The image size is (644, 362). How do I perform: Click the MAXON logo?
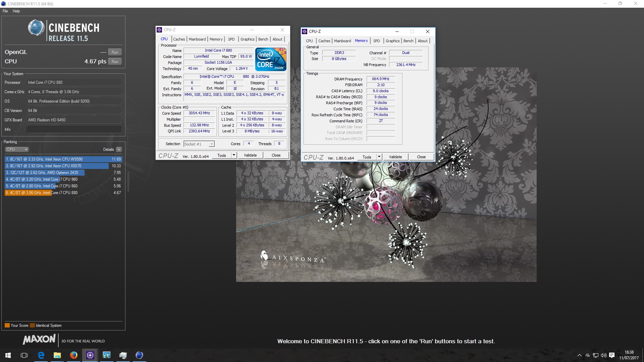pos(39,340)
